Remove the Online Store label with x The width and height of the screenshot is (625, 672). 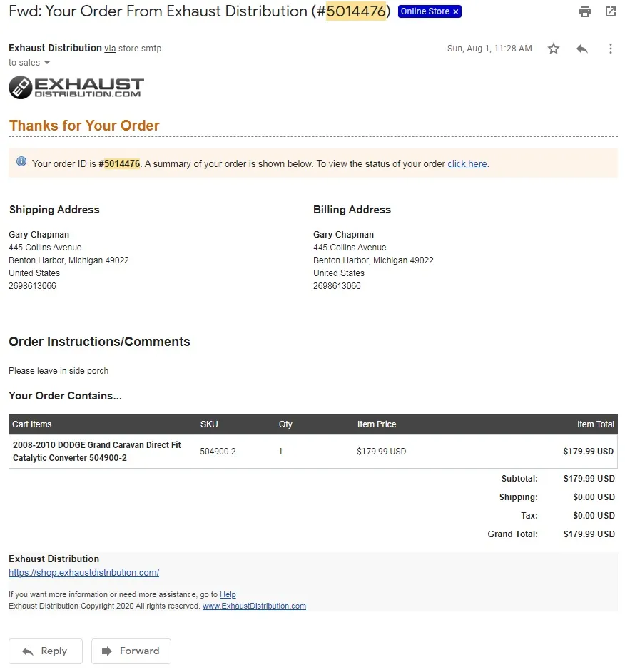[x=456, y=11]
